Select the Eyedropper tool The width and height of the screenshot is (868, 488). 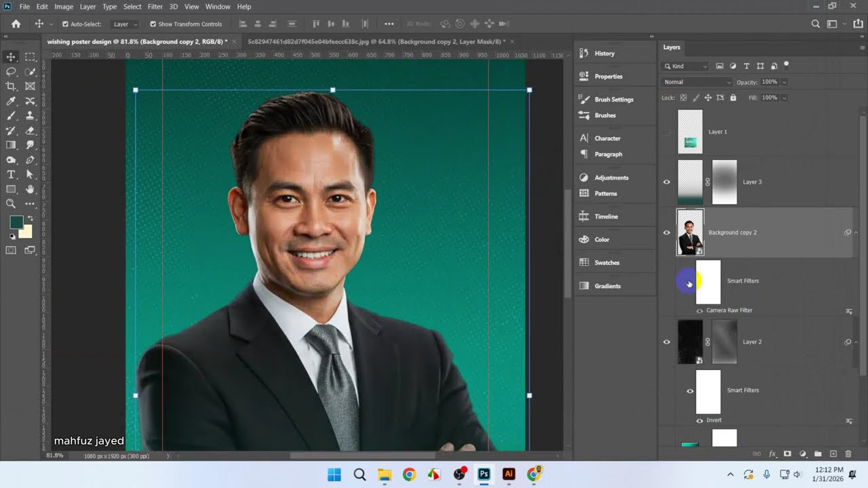[x=11, y=101]
